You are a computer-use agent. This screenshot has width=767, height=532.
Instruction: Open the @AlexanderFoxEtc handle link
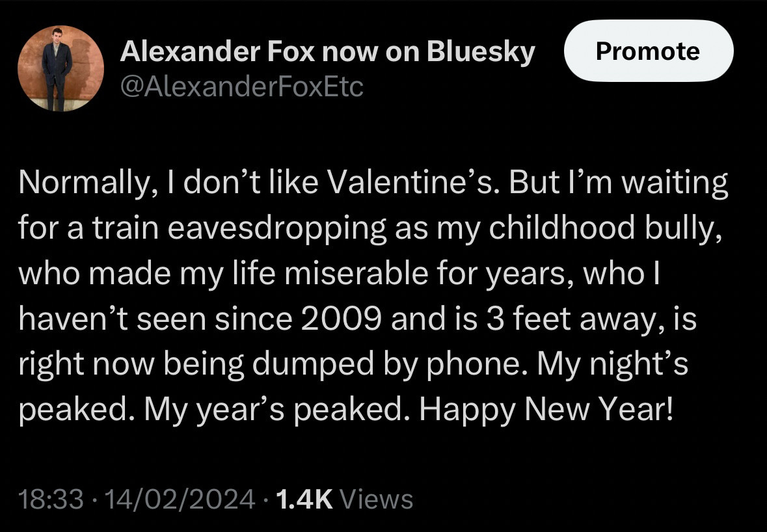click(x=241, y=85)
